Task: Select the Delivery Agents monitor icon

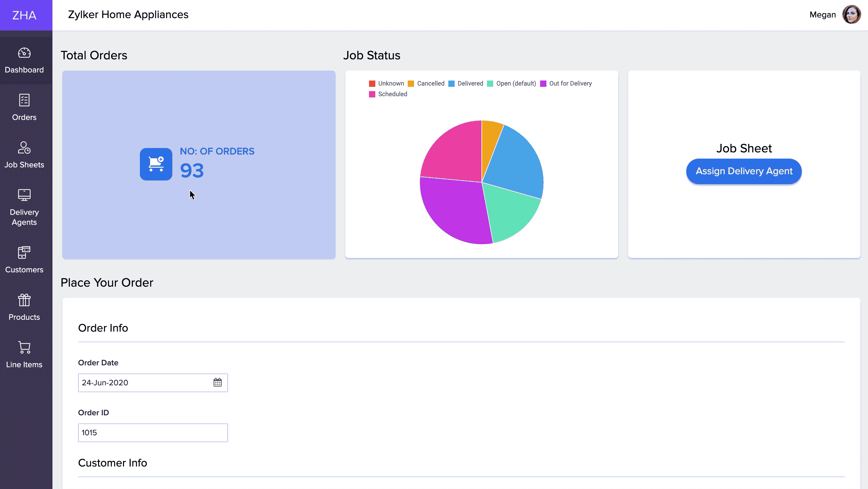Action: coord(24,195)
